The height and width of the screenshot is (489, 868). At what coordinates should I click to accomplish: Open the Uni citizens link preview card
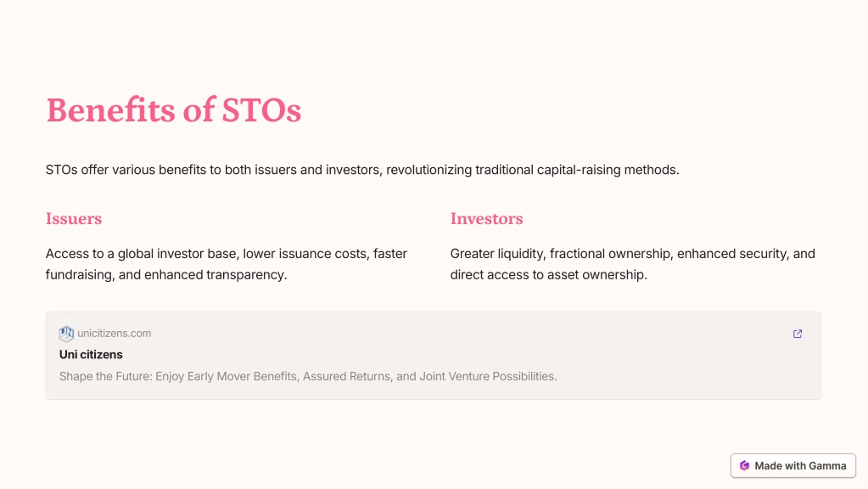pos(434,356)
